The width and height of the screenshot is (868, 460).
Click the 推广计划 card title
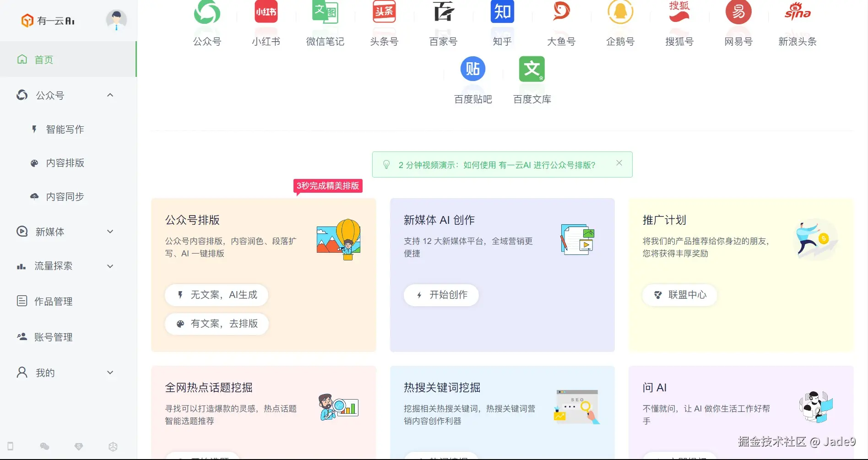click(x=664, y=220)
